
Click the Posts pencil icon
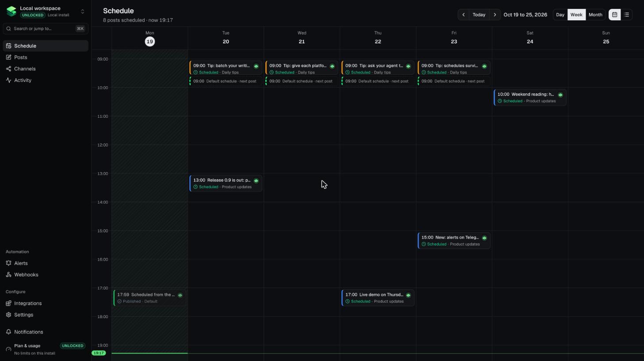pyautogui.click(x=8, y=58)
